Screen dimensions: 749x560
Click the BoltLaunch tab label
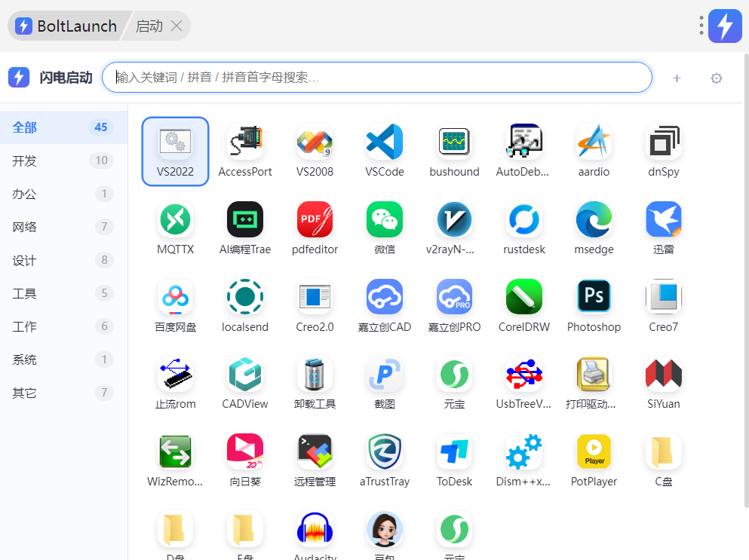click(77, 26)
